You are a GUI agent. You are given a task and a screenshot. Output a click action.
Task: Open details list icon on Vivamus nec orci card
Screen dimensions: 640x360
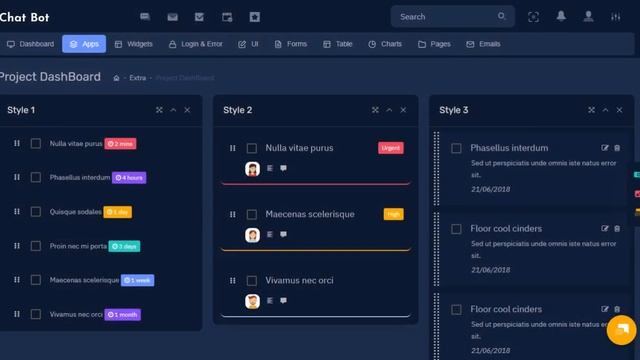270,300
